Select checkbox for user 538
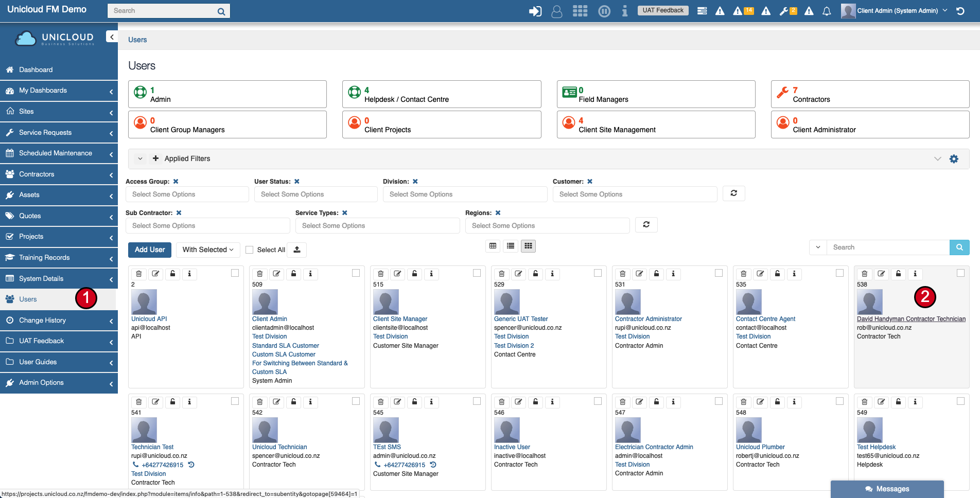Image resolution: width=980 pixels, height=498 pixels. pyautogui.click(x=961, y=273)
